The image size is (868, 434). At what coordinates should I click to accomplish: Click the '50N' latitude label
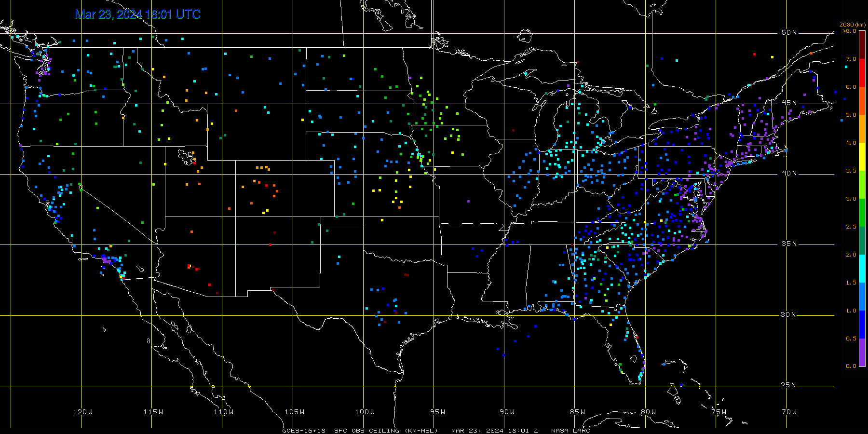coord(789,32)
